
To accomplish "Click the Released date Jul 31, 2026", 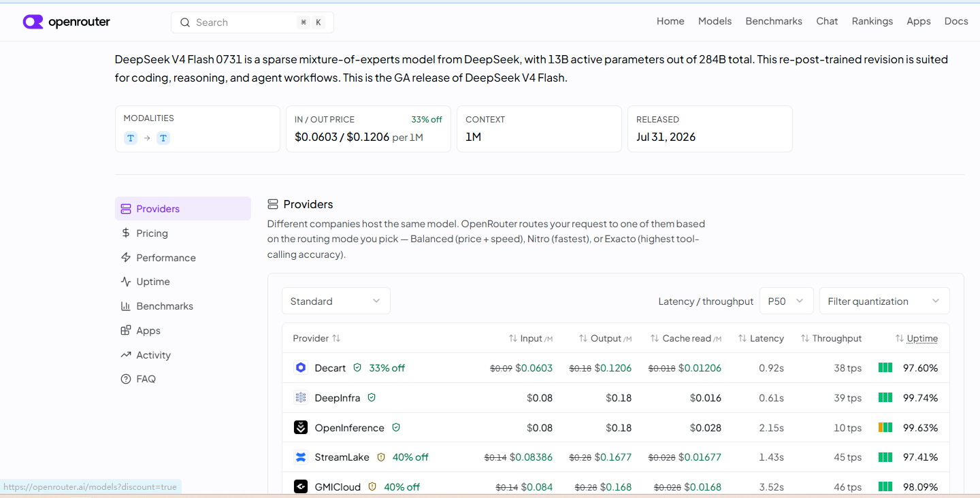I will [x=666, y=137].
